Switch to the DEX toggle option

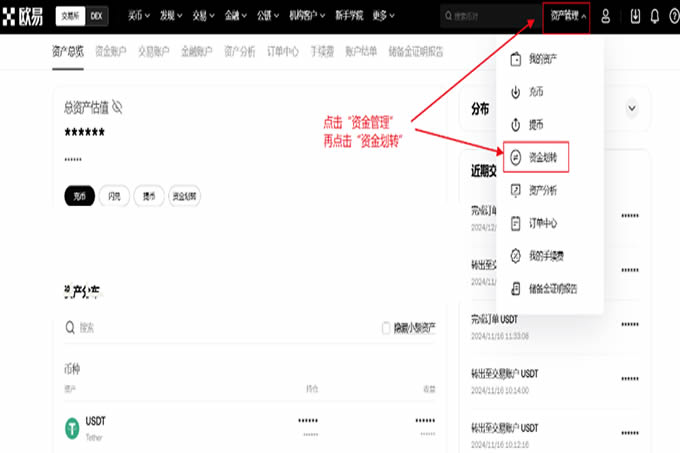(x=96, y=16)
